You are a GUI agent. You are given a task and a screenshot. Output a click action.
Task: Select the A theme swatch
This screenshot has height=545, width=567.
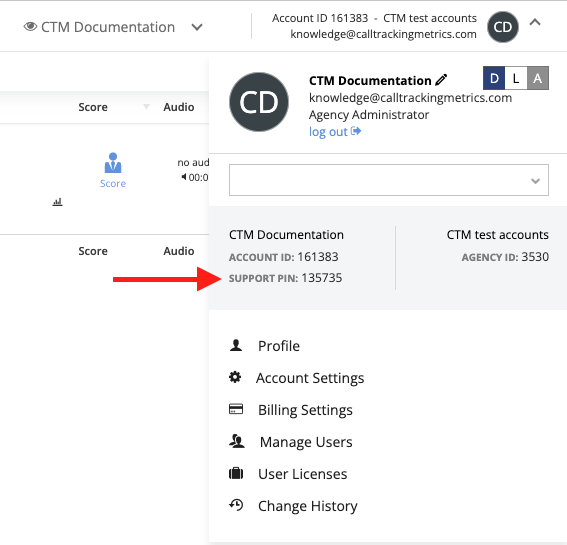tap(538, 78)
